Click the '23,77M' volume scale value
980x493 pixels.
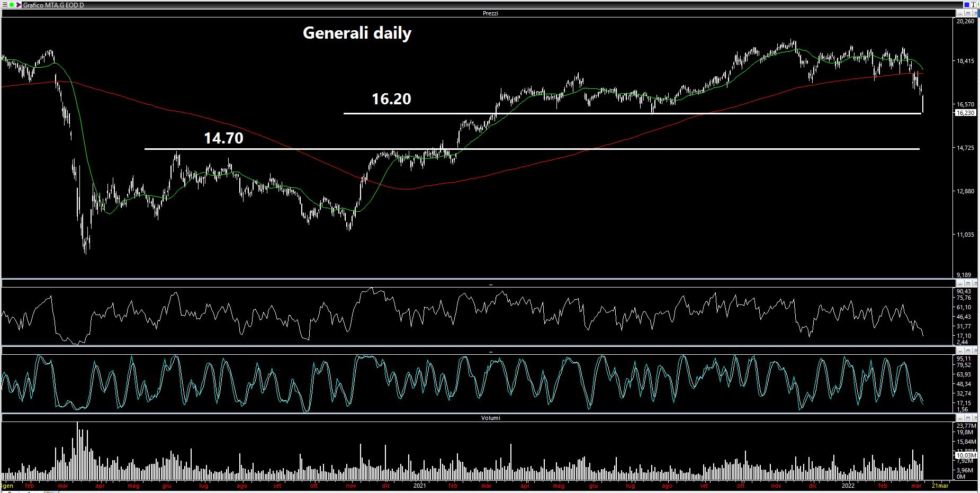click(x=965, y=426)
